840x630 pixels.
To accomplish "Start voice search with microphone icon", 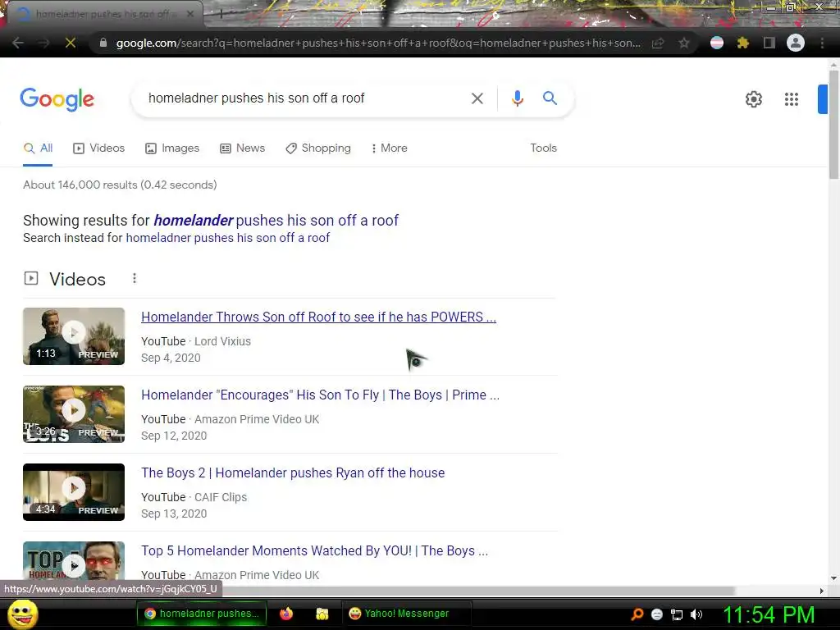I will point(517,98).
